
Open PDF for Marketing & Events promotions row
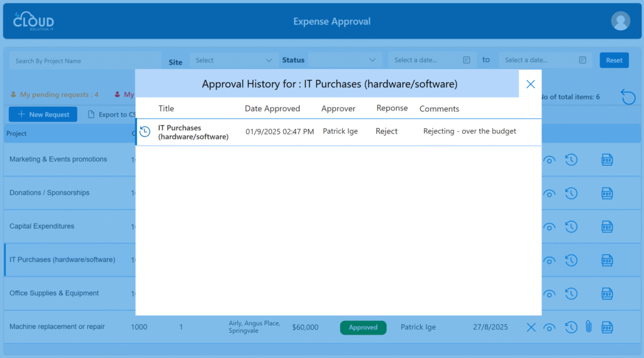point(607,160)
